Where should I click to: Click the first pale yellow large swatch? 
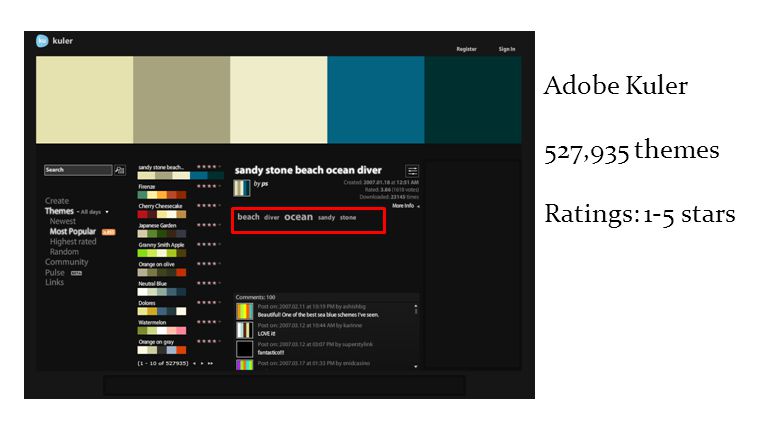84,99
